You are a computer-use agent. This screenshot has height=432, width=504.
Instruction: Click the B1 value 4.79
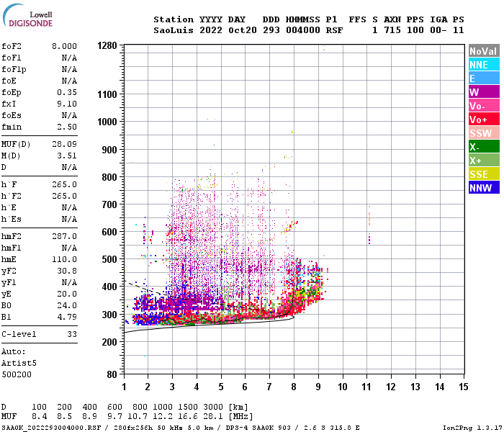coord(67,317)
